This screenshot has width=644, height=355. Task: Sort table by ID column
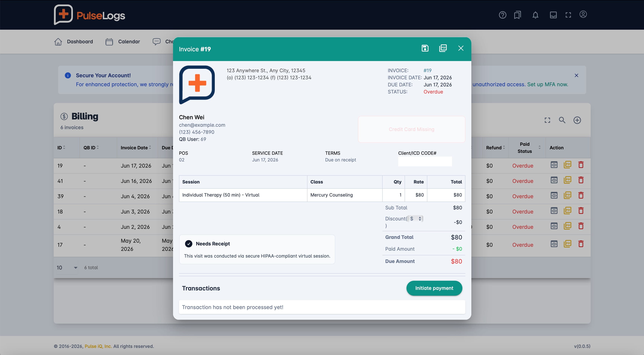[x=61, y=148]
